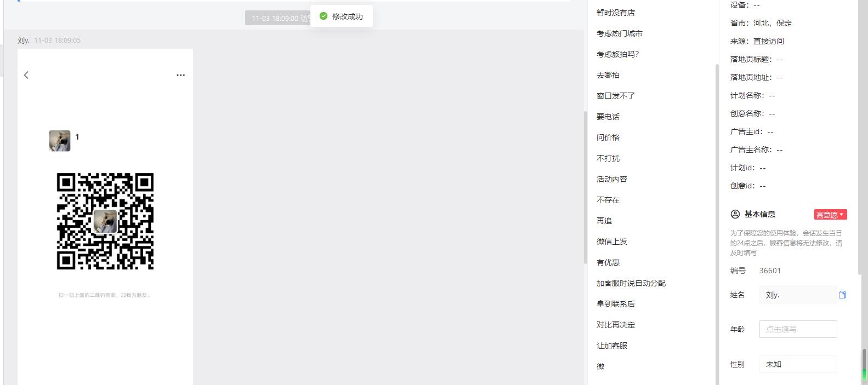868x385 pixels.
Task: Click the 修改成功 toast text
Action: click(x=348, y=16)
